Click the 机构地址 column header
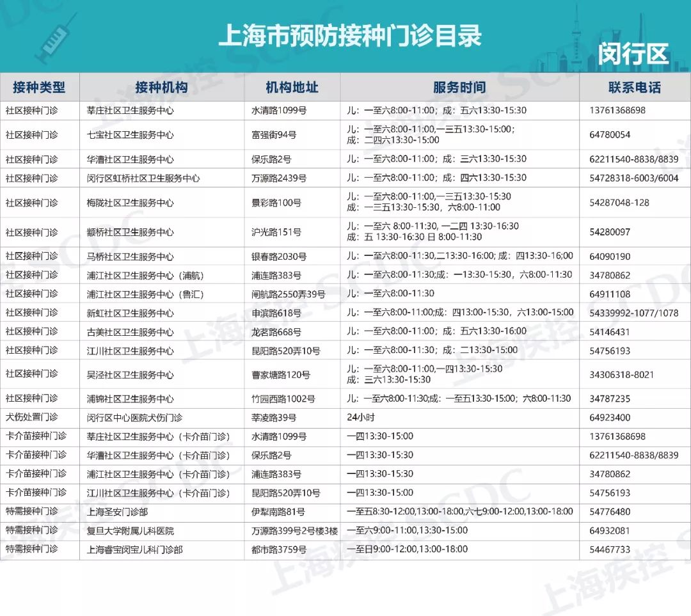Image resolution: width=691 pixels, height=616 pixels. pos(292,87)
